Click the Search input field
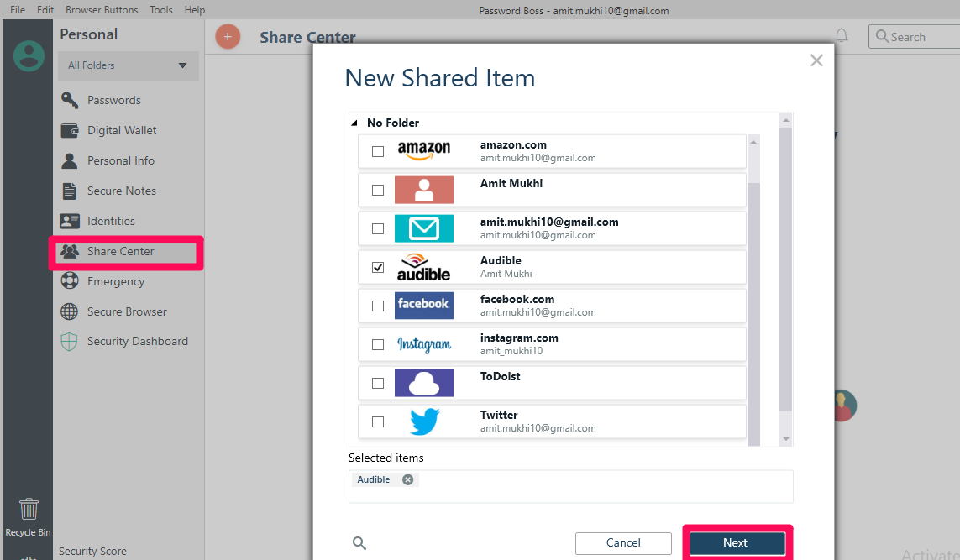This screenshot has width=960, height=560. (x=914, y=37)
